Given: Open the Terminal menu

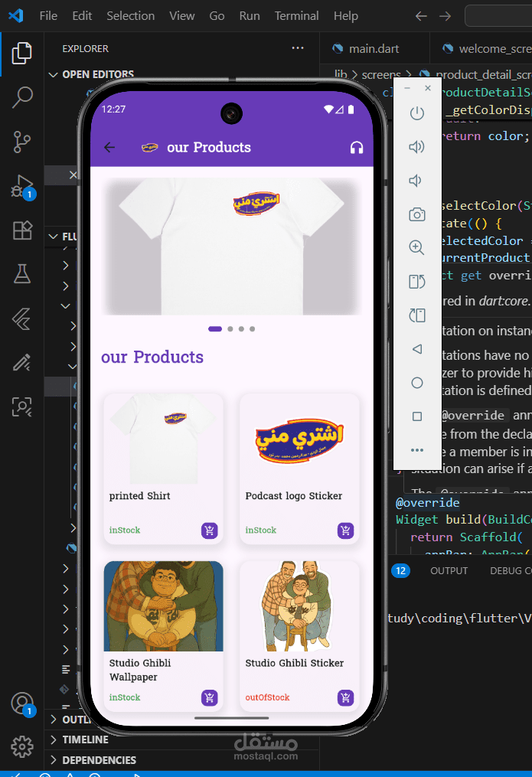Looking at the screenshot, I should click(296, 15).
